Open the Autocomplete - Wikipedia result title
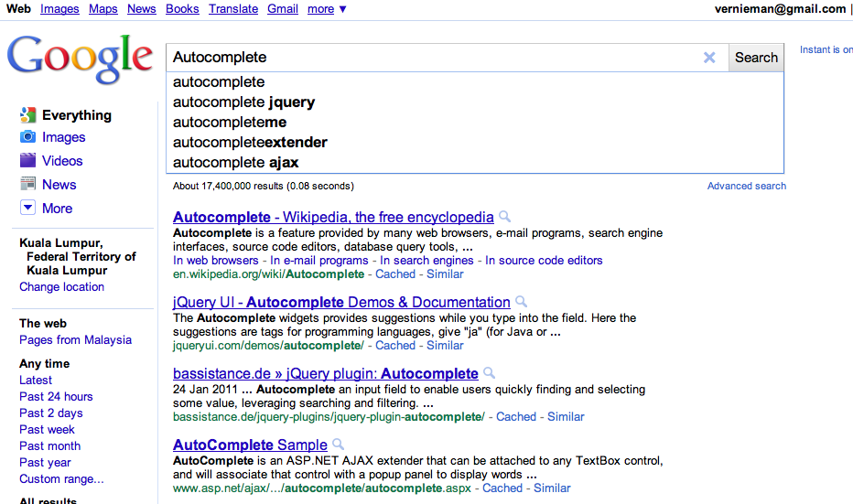Viewport: 853px width, 504px height. 333,217
